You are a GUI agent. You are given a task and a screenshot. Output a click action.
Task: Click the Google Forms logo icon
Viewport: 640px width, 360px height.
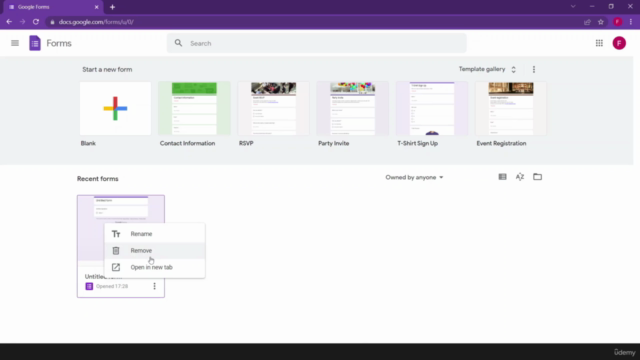(35, 43)
